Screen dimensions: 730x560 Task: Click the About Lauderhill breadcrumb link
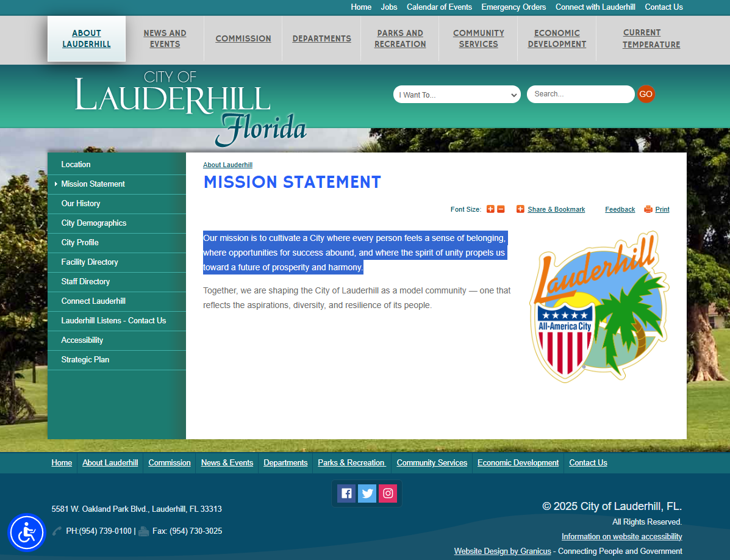click(x=227, y=165)
